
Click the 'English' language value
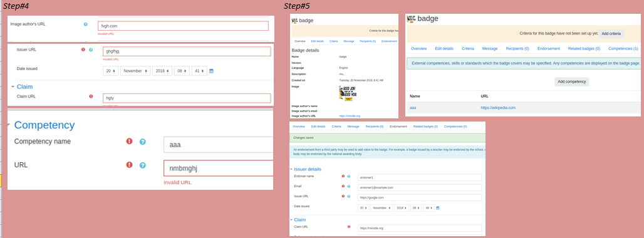pos(343,67)
